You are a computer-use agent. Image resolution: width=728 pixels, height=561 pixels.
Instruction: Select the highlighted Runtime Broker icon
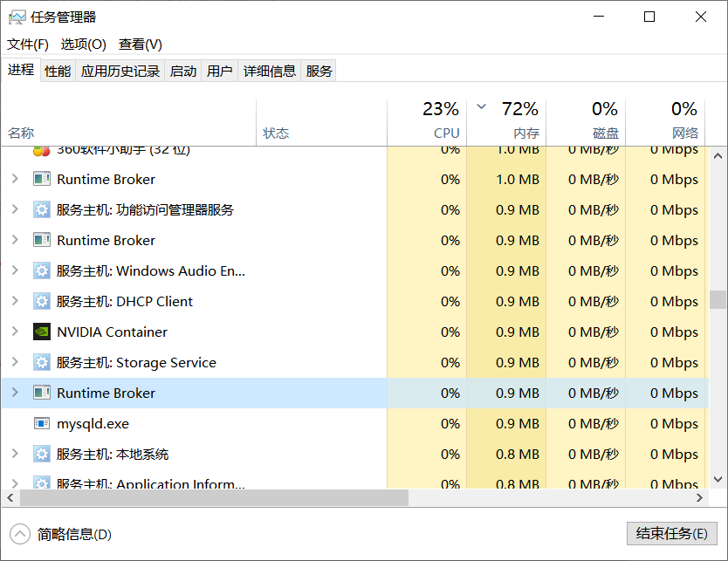41,393
